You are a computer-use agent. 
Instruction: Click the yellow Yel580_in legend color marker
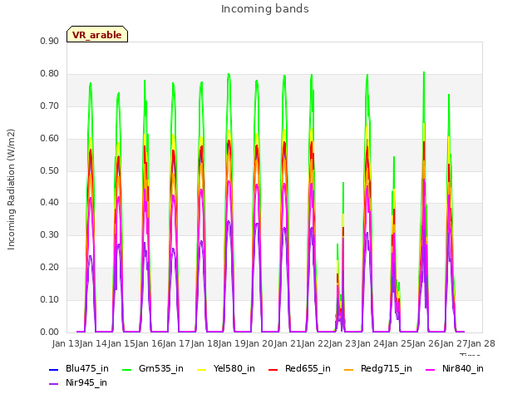(201, 369)
